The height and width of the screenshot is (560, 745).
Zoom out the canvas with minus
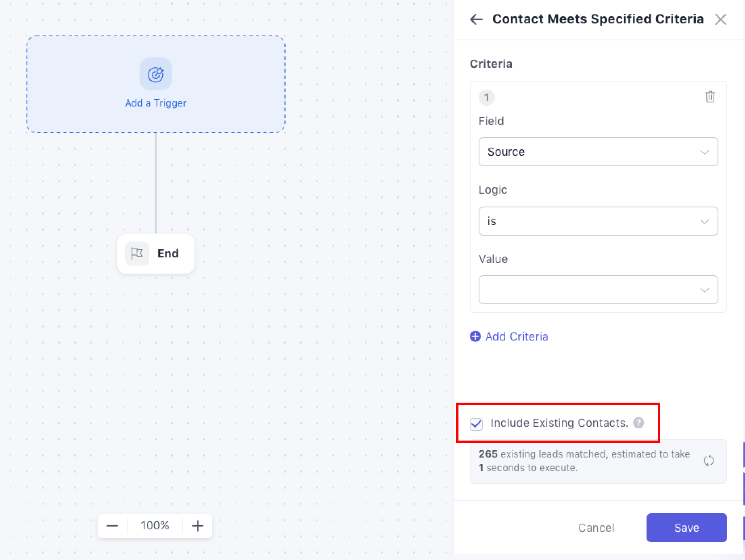tap(112, 526)
